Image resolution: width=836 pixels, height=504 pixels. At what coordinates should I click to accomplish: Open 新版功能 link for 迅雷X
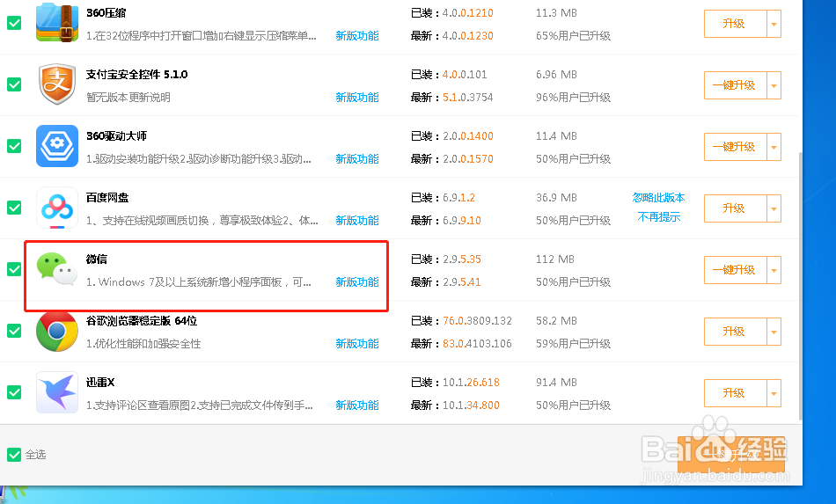click(357, 405)
